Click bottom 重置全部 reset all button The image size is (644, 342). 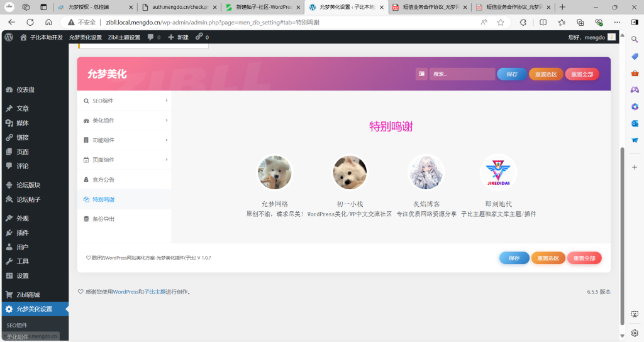tap(584, 258)
